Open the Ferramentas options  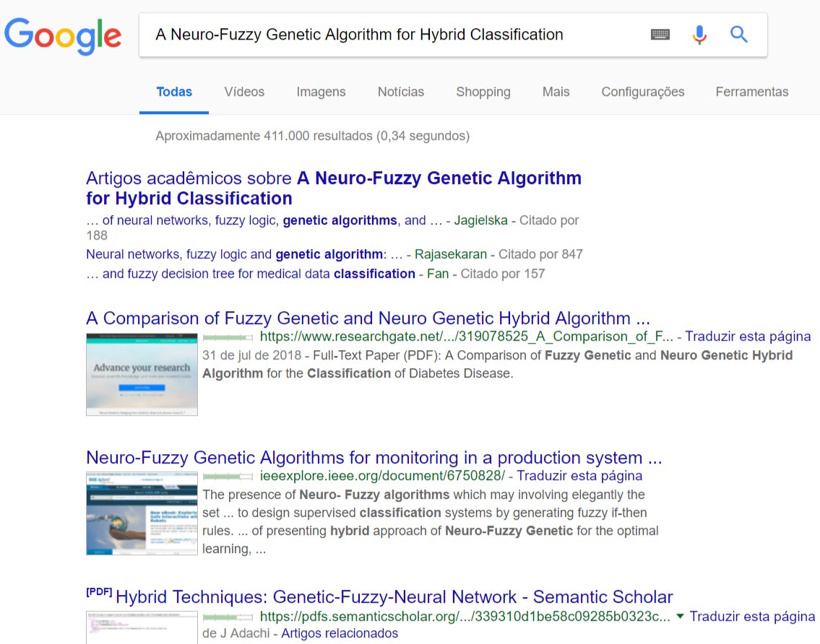point(752,92)
